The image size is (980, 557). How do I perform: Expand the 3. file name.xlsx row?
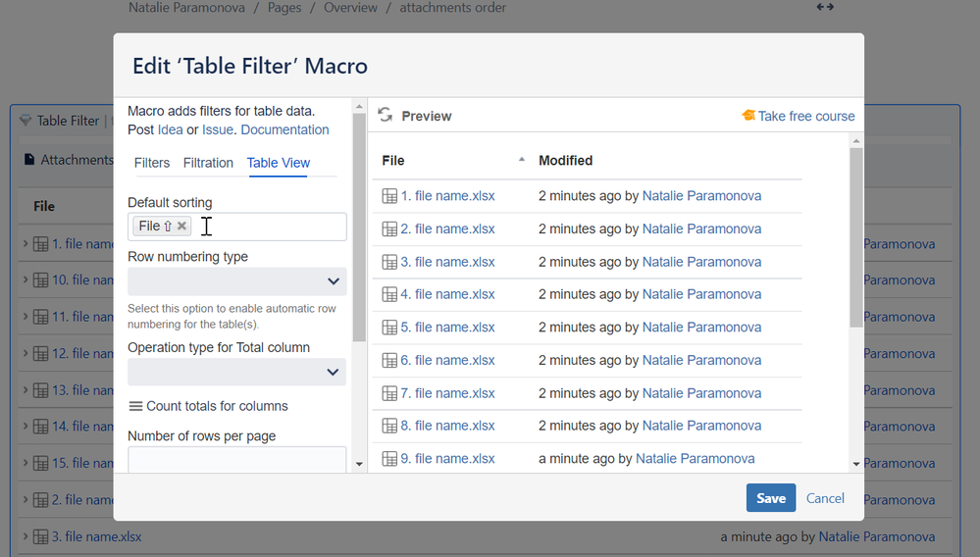coord(26,535)
